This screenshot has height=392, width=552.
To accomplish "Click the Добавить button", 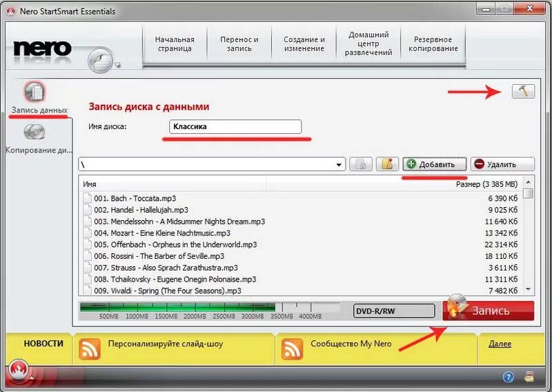I will [x=435, y=164].
